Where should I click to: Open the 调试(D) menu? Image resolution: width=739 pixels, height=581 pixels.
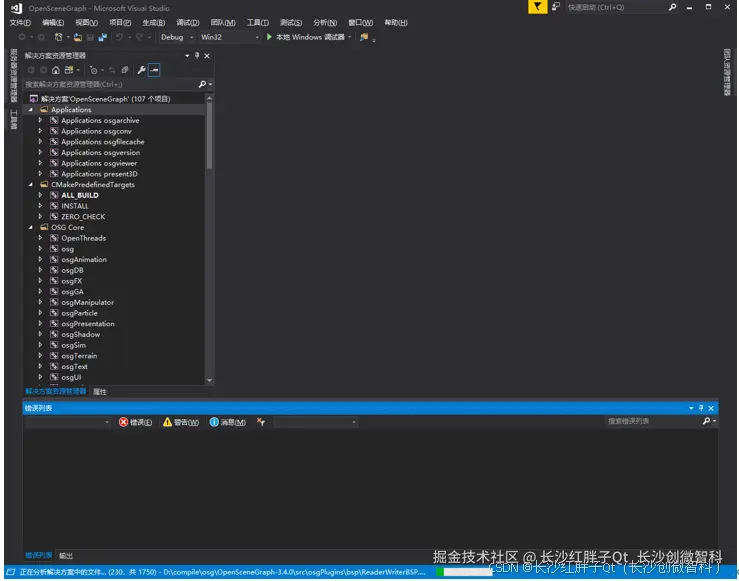188,23
